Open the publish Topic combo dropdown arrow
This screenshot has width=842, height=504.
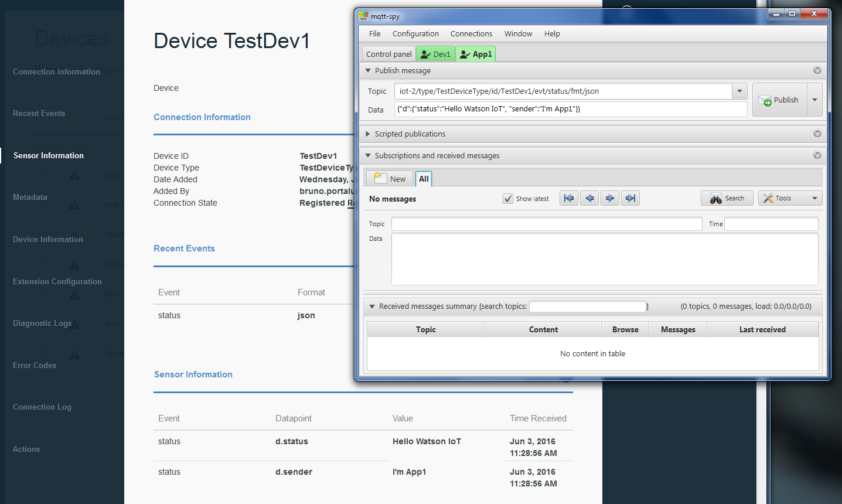click(x=739, y=91)
